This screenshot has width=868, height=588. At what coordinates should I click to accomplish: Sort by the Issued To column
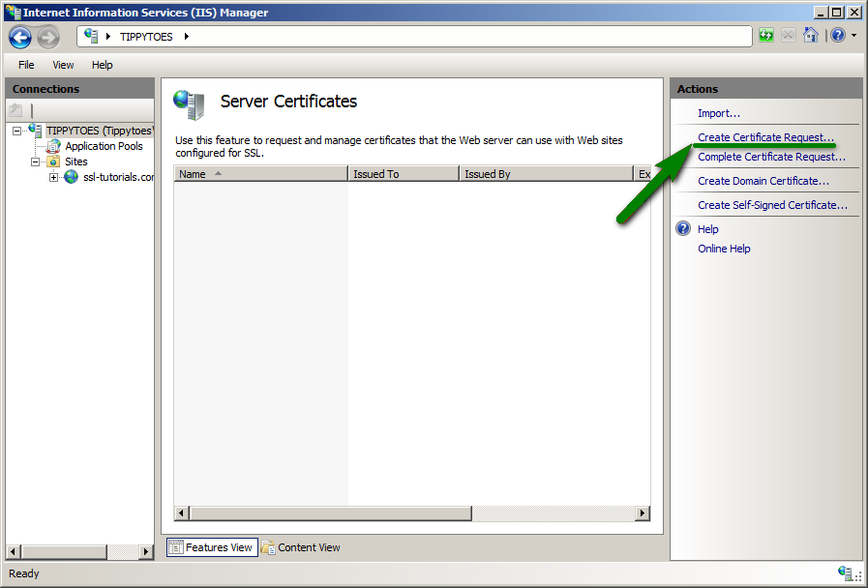404,174
